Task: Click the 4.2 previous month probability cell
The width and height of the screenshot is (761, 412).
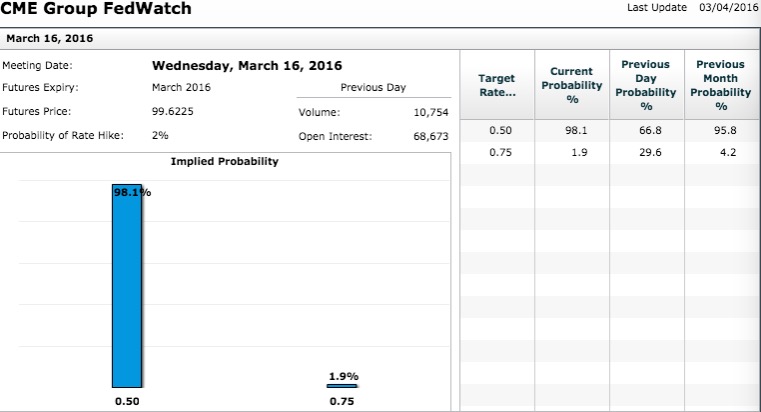Action: tap(720, 153)
